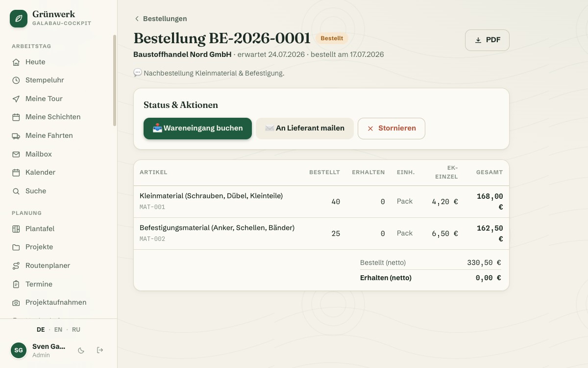The height and width of the screenshot is (368, 588).
Task: Click the SG user avatar
Action: pos(19,350)
